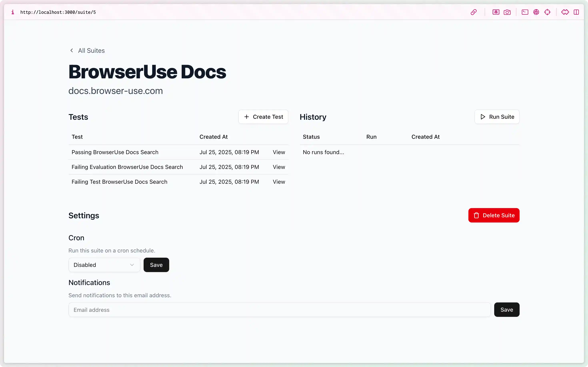The height and width of the screenshot is (367, 588).
Task: Save the cron schedule setting
Action: click(156, 265)
